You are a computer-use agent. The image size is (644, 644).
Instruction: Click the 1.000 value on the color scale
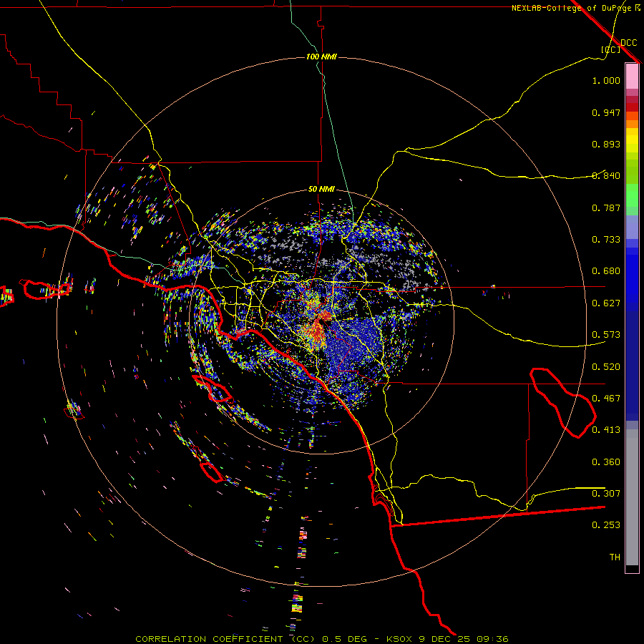pyautogui.click(x=606, y=80)
